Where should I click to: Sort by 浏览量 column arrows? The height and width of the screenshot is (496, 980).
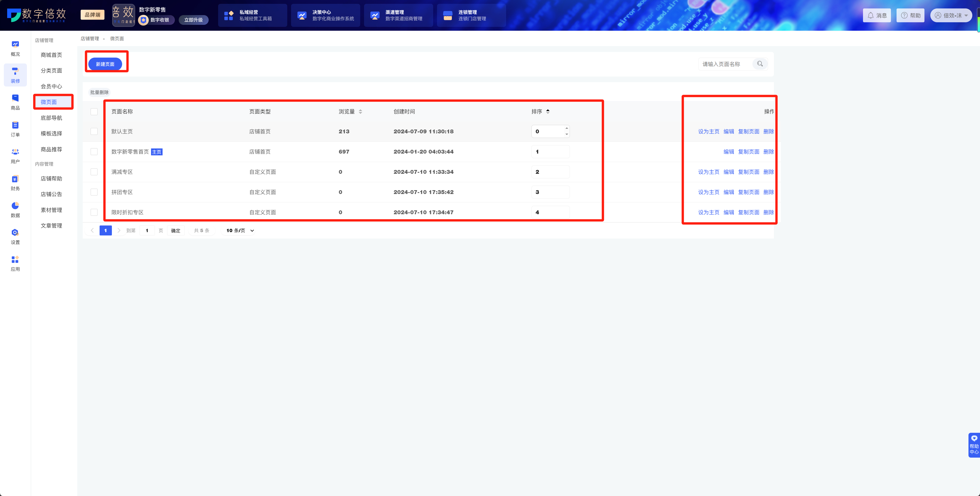click(x=360, y=111)
